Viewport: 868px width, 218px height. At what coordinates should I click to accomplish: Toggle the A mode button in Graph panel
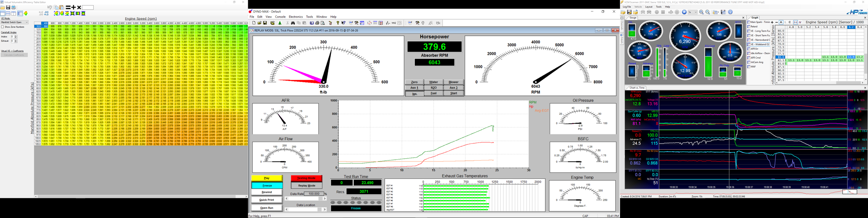pyautogui.click(x=781, y=22)
